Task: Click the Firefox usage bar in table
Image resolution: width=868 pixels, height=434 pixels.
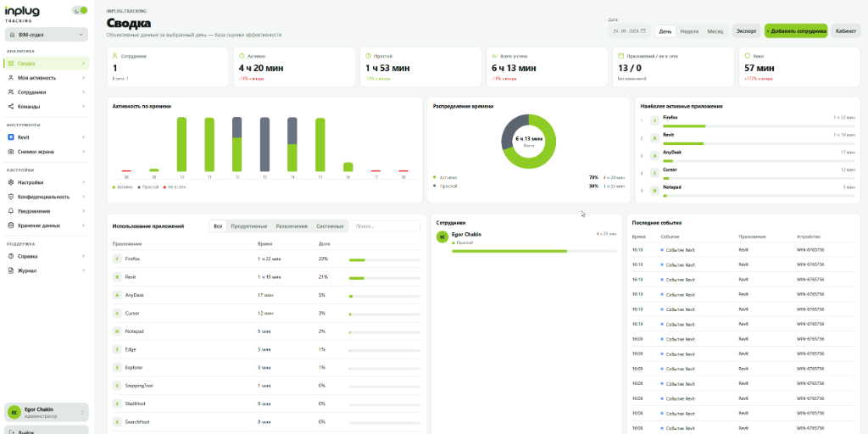Action: pos(384,259)
